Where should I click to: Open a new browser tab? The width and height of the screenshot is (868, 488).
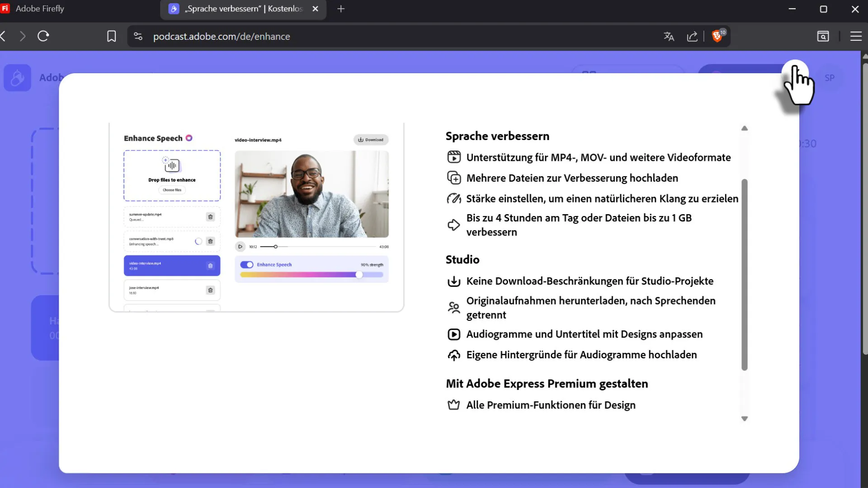[341, 9]
